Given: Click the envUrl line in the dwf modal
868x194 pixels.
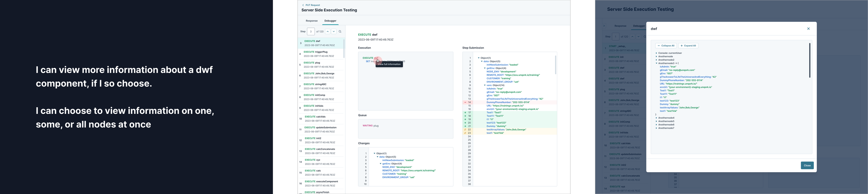Looking at the screenshot, I should pyautogui.click(x=686, y=87).
